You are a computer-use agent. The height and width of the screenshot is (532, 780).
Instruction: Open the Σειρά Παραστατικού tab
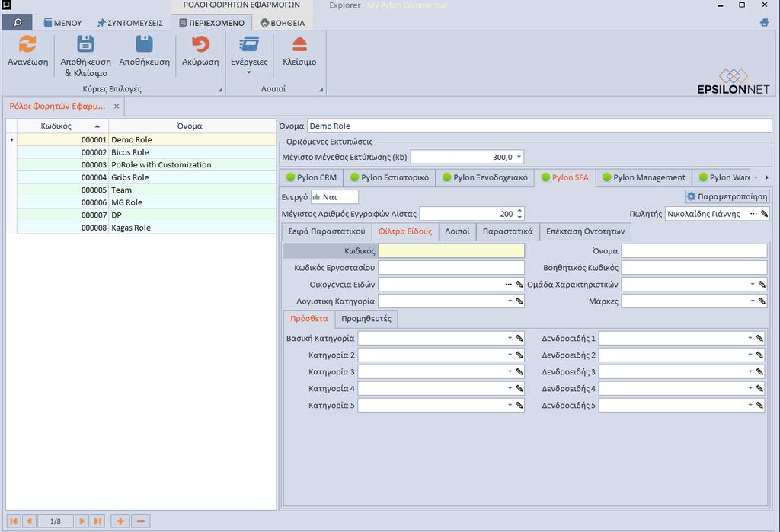point(326,231)
